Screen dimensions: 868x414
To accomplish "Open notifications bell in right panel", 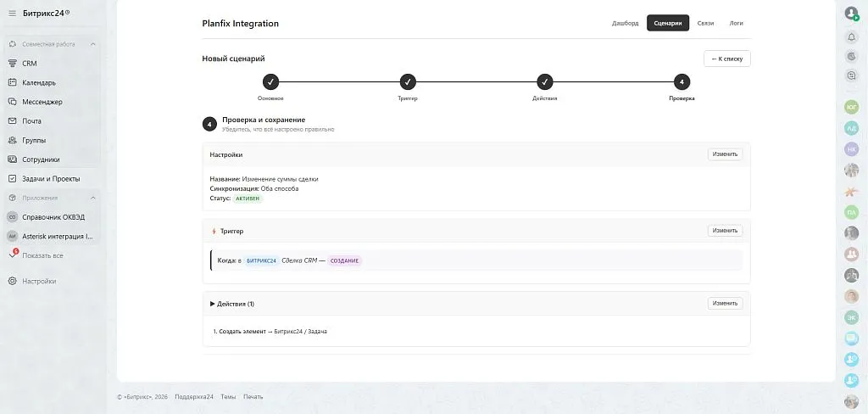I will click(851, 36).
